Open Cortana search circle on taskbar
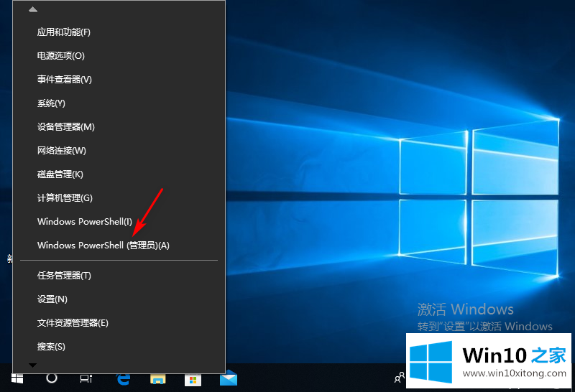Image resolution: width=575 pixels, height=392 pixels. coord(52,378)
